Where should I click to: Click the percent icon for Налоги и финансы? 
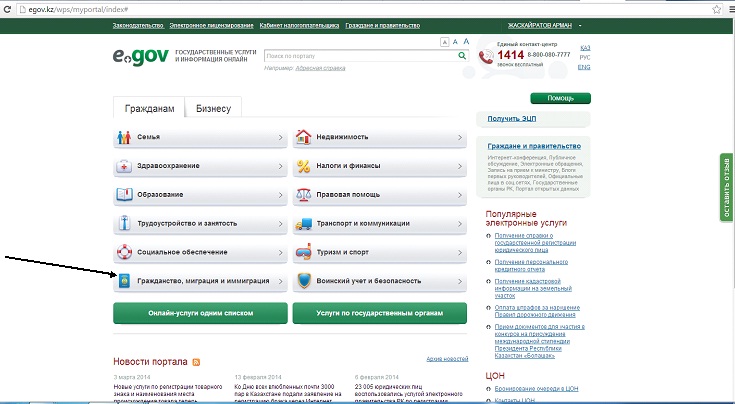click(303, 166)
